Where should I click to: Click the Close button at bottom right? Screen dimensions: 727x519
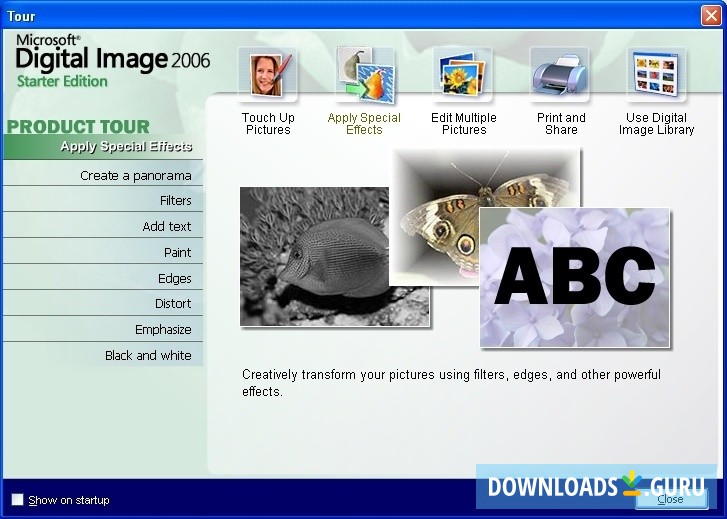[x=670, y=499]
